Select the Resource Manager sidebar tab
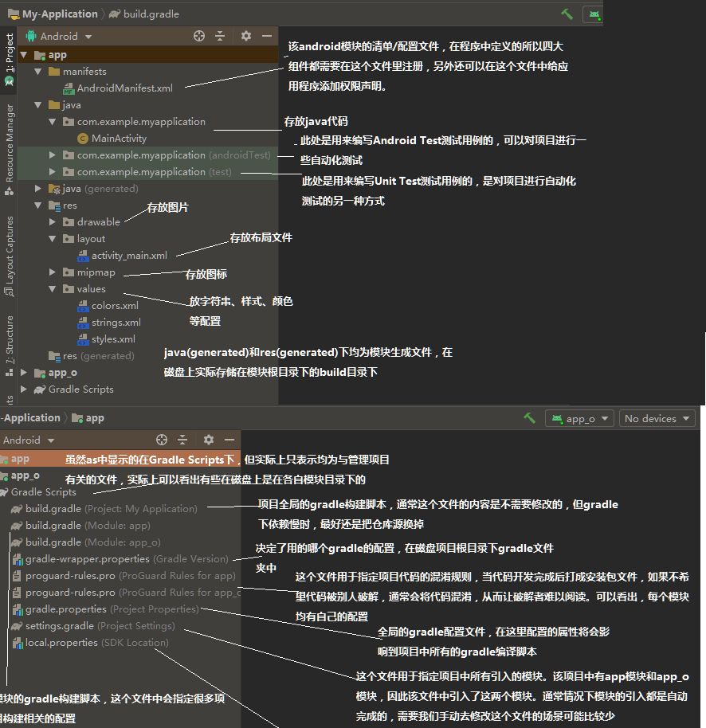Viewport: 706px width, 728px height. (x=9, y=141)
